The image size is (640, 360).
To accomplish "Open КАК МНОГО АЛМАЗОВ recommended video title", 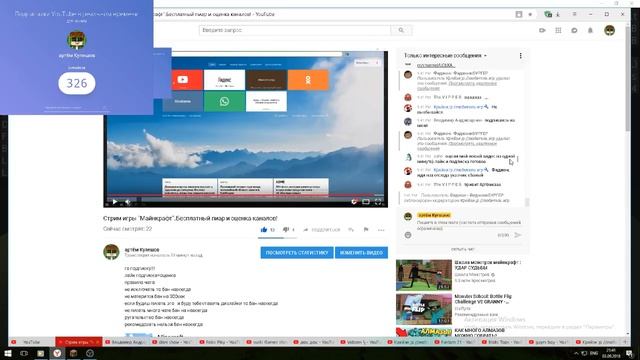I will pos(480,333).
